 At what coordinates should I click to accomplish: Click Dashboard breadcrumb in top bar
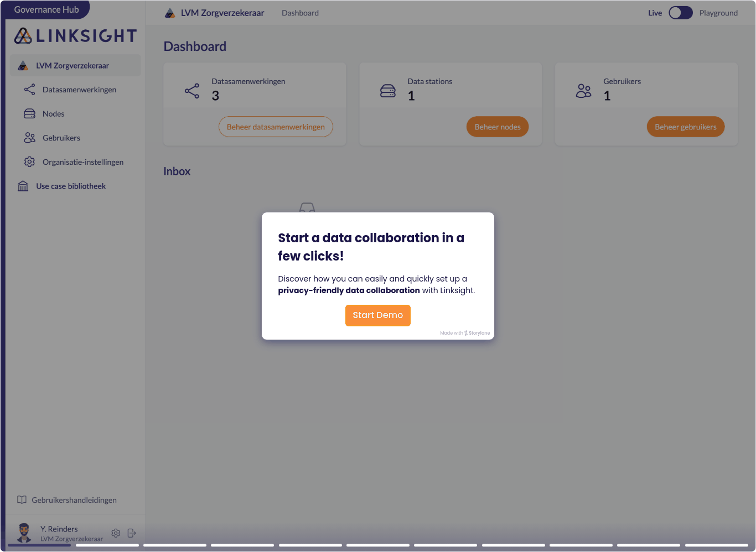click(x=300, y=13)
